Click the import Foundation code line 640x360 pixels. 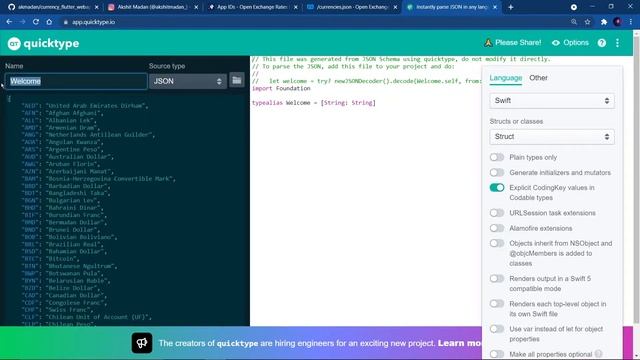click(x=281, y=88)
